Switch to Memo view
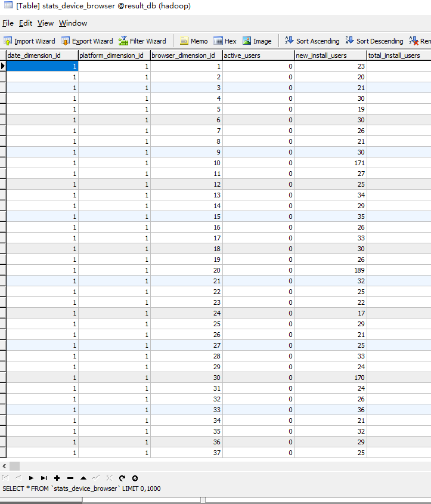431x504 pixels. (194, 41)
